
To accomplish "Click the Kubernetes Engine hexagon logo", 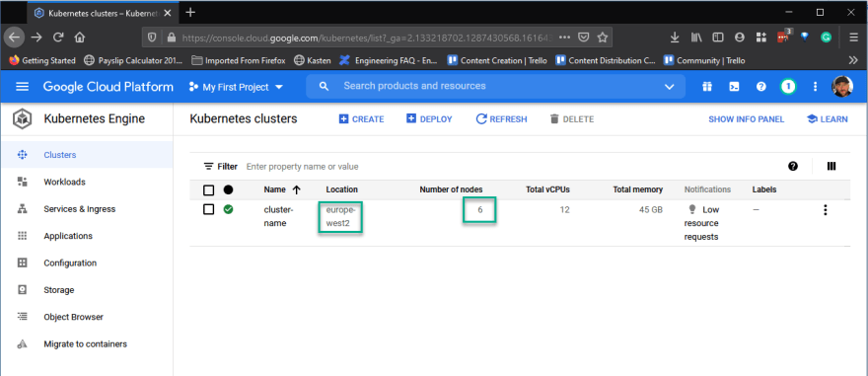I will [x=23, y=119].
